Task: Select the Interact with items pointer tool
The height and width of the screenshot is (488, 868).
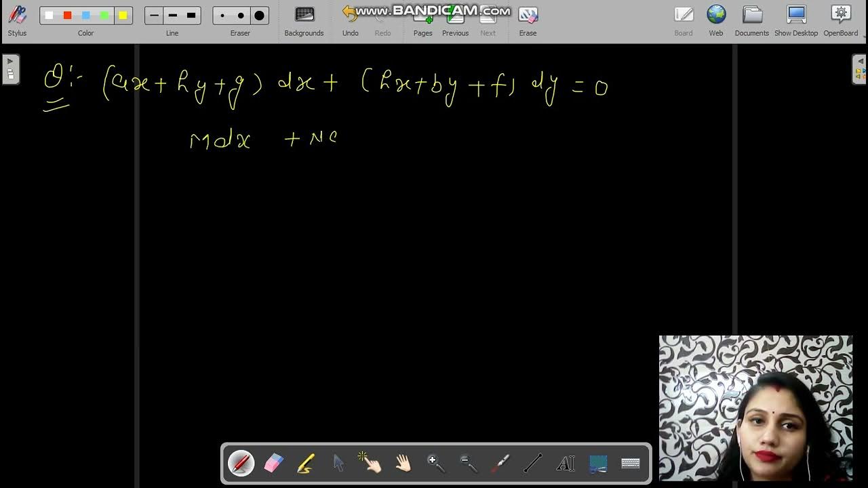Action: click(x=370, y=464)
